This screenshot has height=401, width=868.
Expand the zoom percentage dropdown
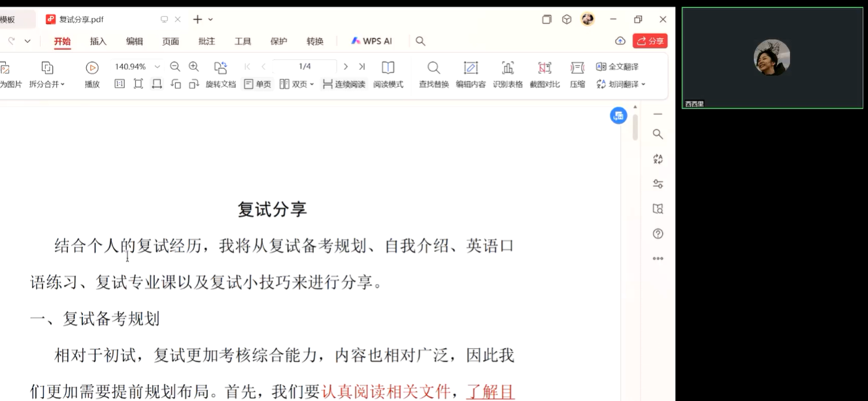[157, 67]
